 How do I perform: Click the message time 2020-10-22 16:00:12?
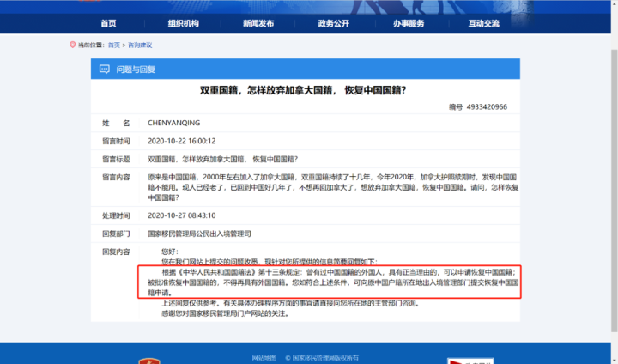(182, 141)
